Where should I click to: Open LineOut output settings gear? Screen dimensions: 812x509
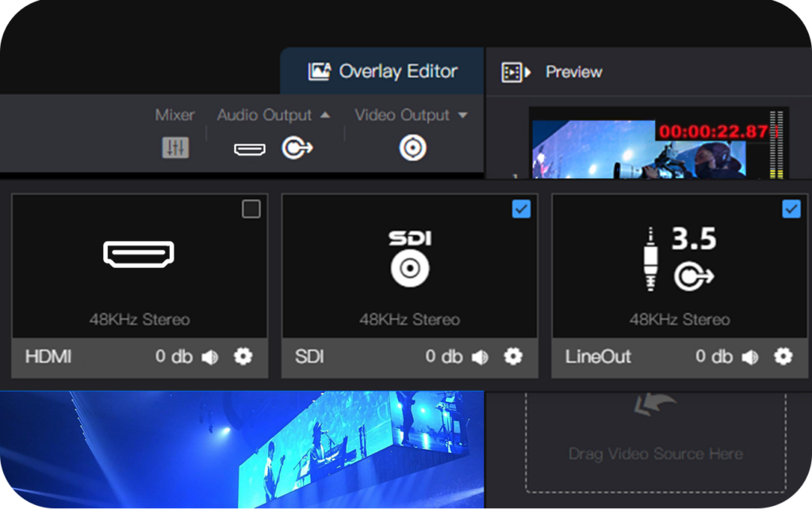click(x=783, y=357)
